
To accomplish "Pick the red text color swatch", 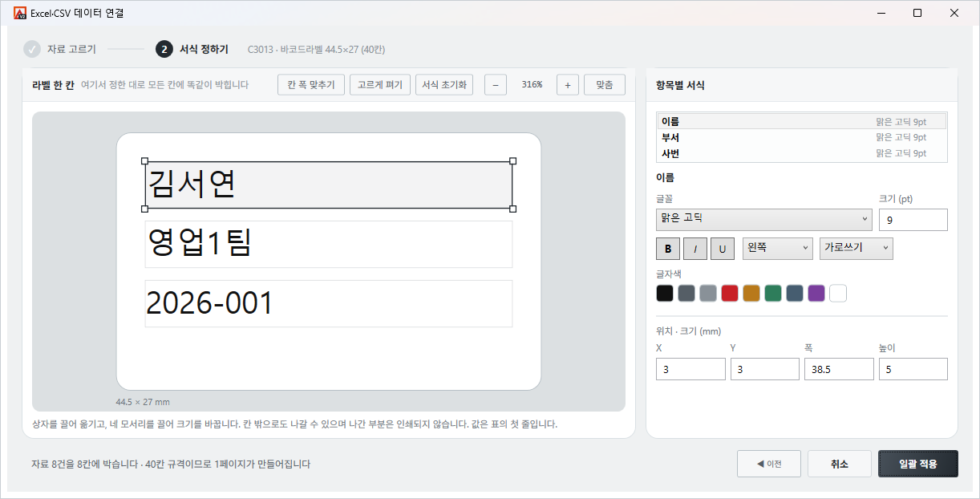I will click(730, 294).
